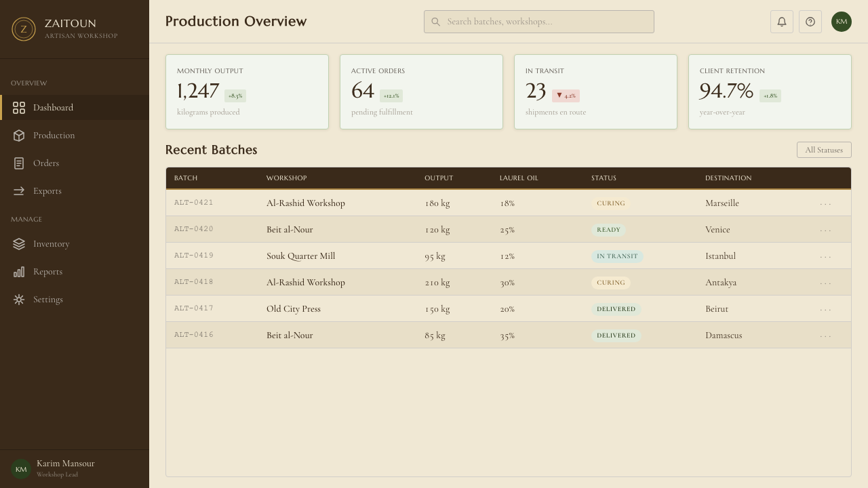
Task: Open row actions menu for ALT-0421
Action: pyautogui.click(x=825, y=203)
